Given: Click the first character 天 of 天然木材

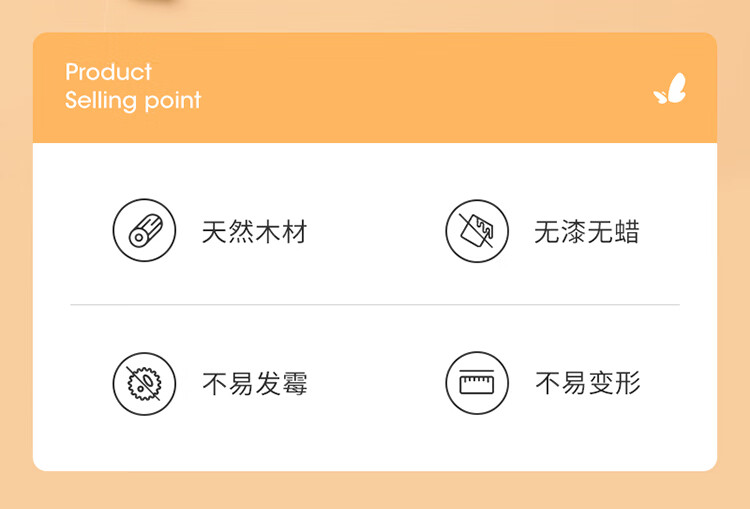Looking at the screenshot, I should [x=215, y=232].
